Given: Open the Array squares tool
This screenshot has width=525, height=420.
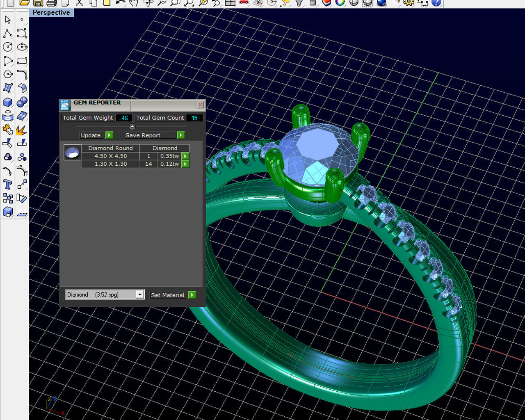Looking at the screenshot, I should 8,199.
